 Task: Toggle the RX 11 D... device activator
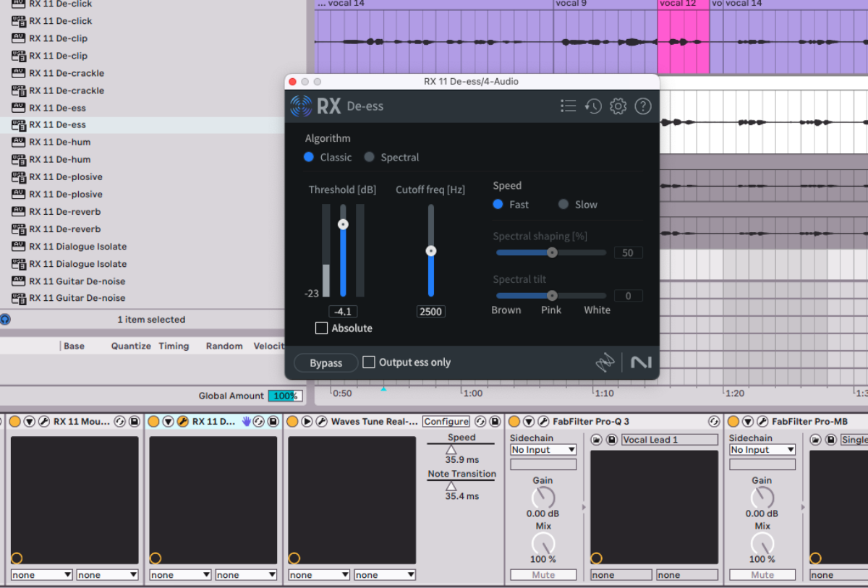click(154, 422)
